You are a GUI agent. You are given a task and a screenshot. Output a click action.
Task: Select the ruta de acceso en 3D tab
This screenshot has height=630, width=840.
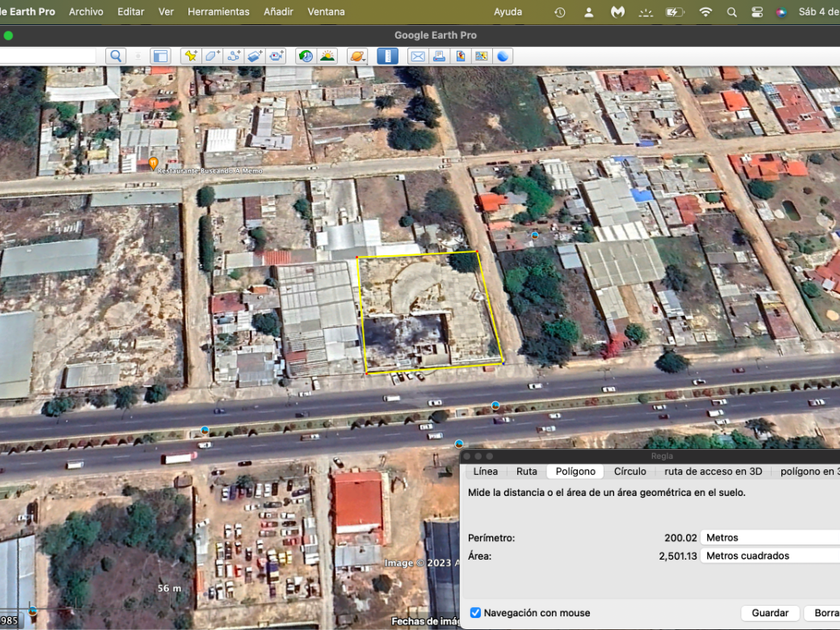[713, 471]
